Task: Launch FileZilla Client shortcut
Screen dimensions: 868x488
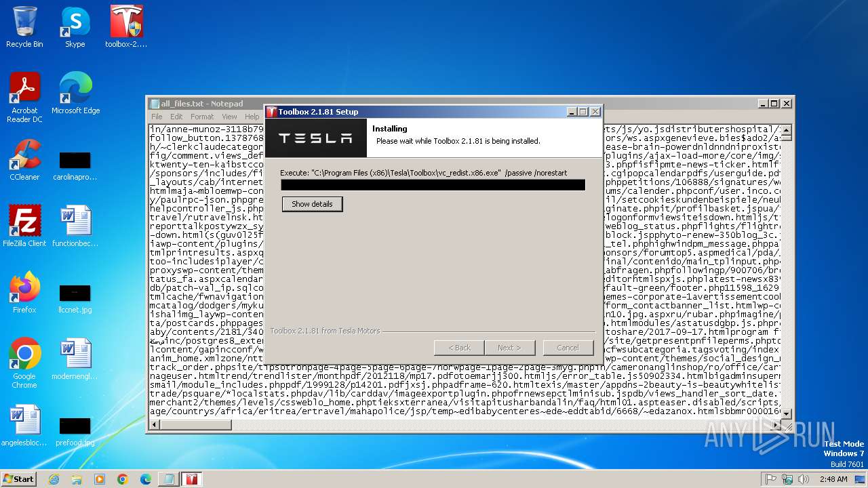Action: [x=24, y=226]
